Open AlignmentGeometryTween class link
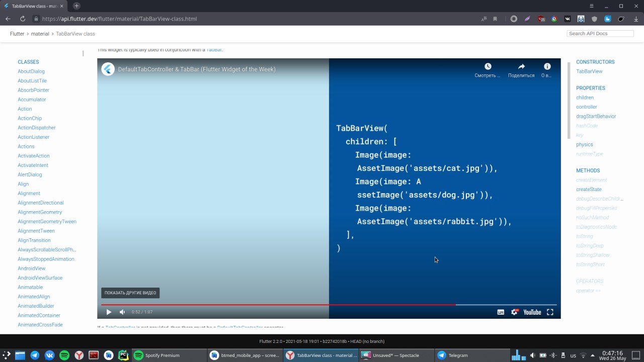This screenshot has height=362, width=644. [x=47, y=221]
